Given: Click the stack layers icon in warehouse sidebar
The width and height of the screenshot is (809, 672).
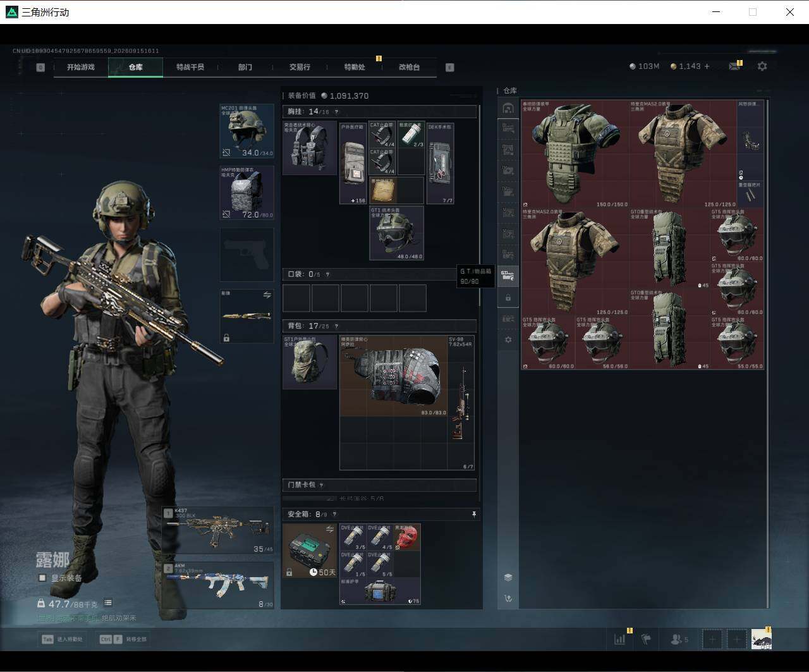Looking at the screenshot, I should coord(508,577).
